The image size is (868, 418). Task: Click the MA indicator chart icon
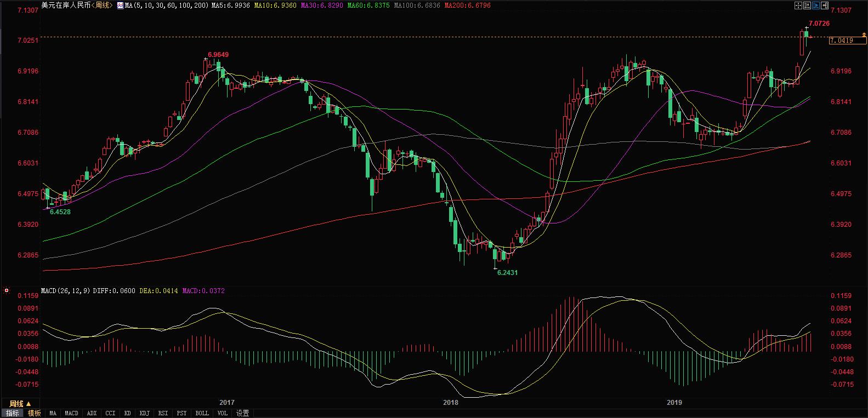[121, 5]
